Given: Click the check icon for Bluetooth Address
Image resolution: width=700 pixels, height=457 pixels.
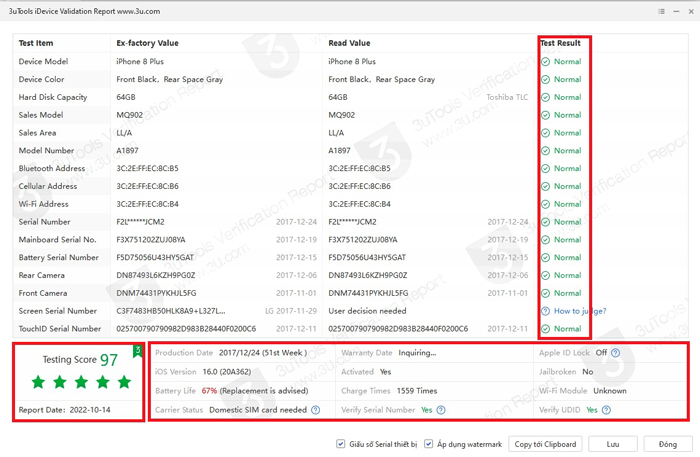Looking at the screenshot, I should [546, 169].
